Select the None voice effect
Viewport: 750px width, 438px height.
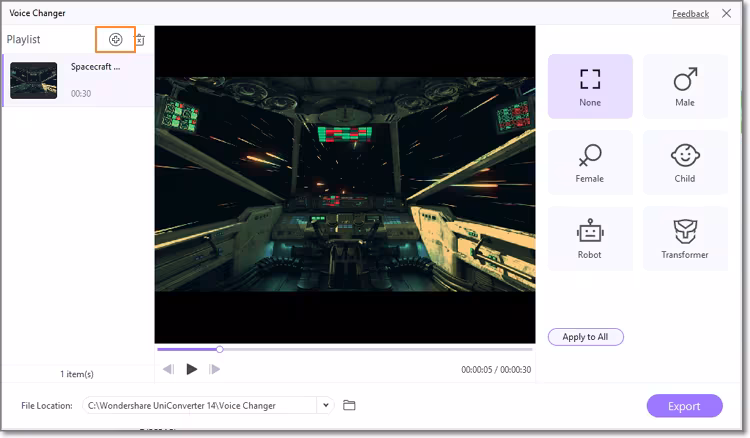click(x=590, y=86)
